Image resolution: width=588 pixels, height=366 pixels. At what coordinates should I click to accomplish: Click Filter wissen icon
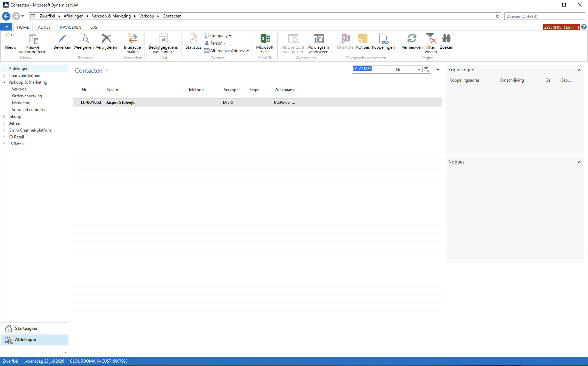431,44
